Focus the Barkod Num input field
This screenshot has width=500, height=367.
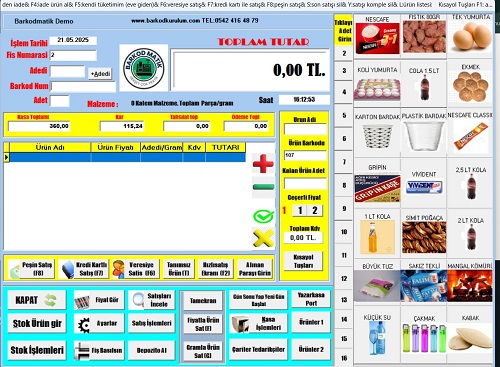[83, 87]
